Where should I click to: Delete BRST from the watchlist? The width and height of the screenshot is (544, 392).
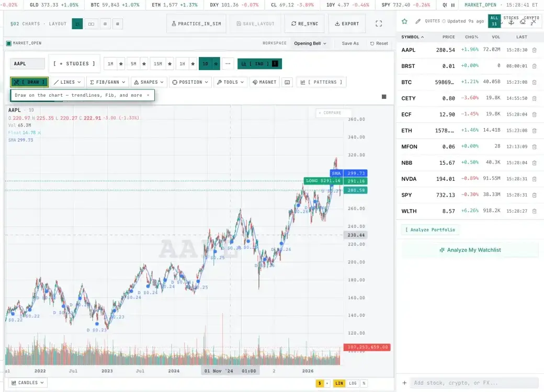tap(534, 66)
